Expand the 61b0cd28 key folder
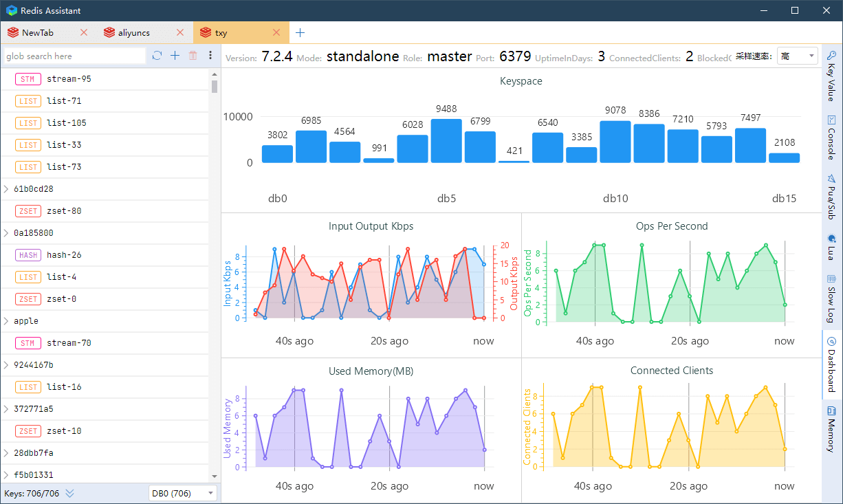Screen dimensions: 843x504 [6, 189]
